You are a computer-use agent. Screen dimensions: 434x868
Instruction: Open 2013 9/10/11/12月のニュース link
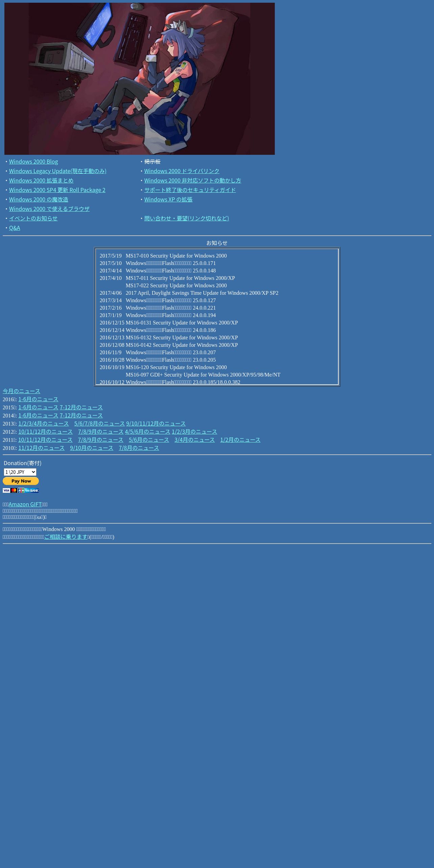point(156,424)
